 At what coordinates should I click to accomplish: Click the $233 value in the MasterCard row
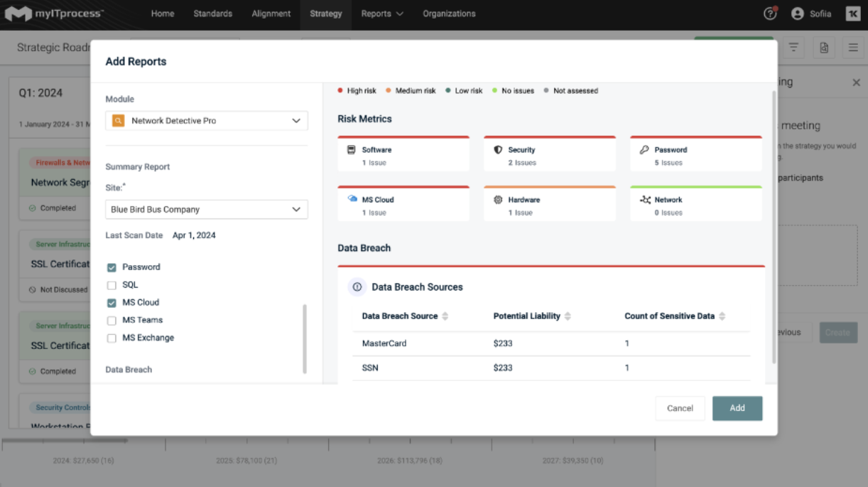(503, 343)
